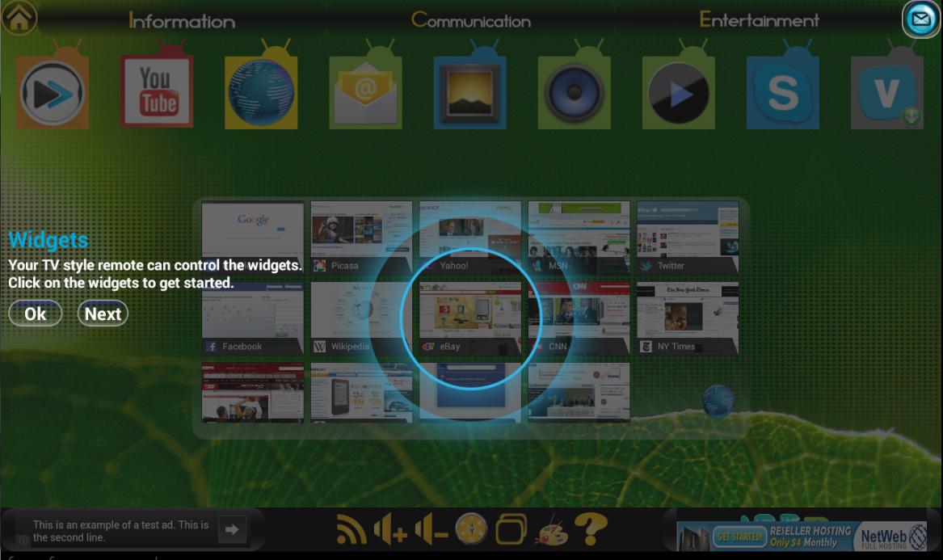Click the Widgets heading text
The width and height of the screenshot is (943, 560).
(48, 240)
